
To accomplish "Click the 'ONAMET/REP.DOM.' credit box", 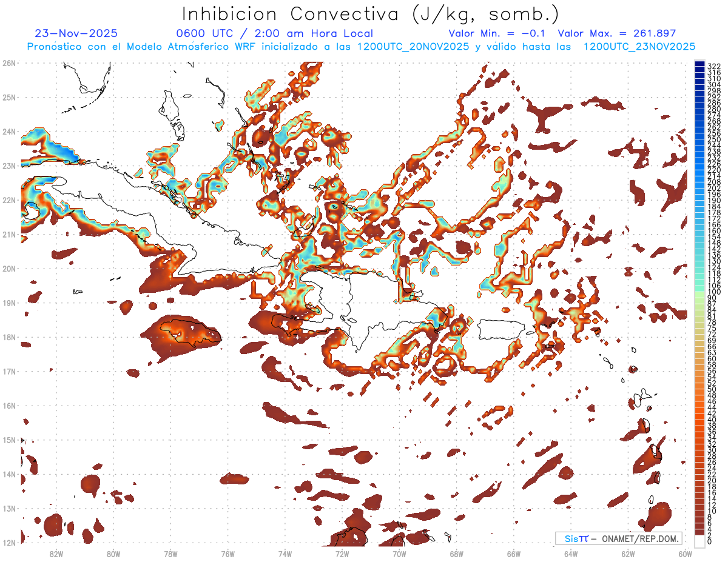I will coord(619,538).
